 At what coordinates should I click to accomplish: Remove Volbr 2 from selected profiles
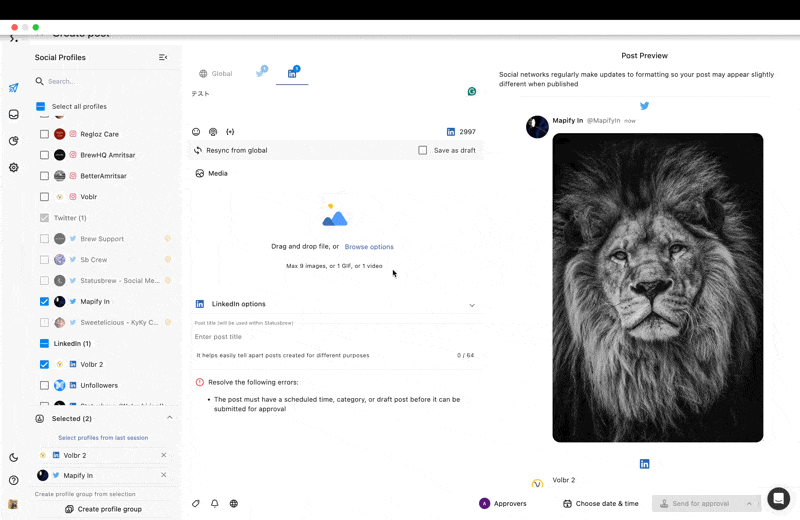pyautogui.click(x=164, y=455)
